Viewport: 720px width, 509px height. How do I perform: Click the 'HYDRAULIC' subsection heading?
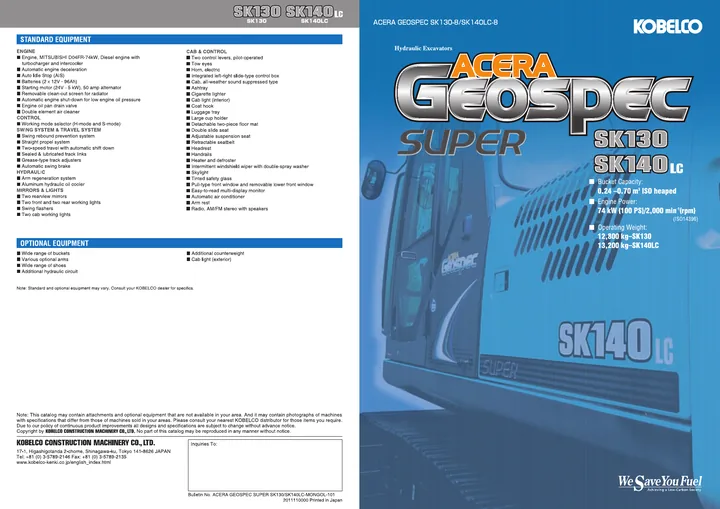click(31, 172)
